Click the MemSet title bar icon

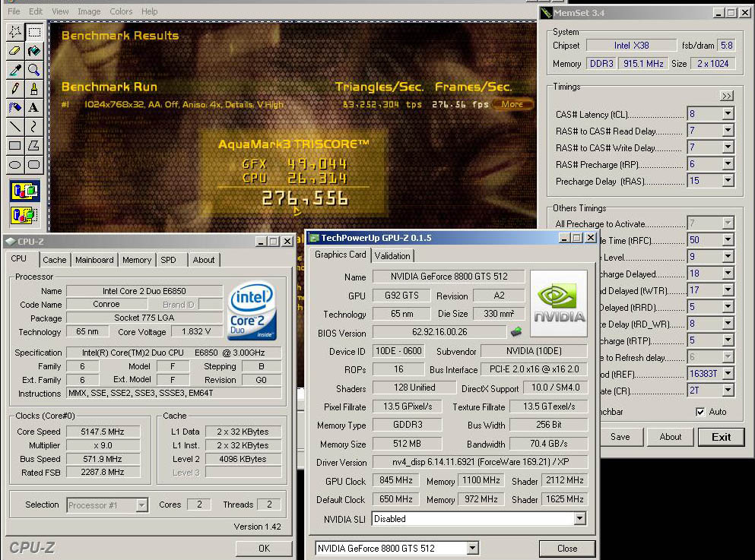[x=546, y=13]
